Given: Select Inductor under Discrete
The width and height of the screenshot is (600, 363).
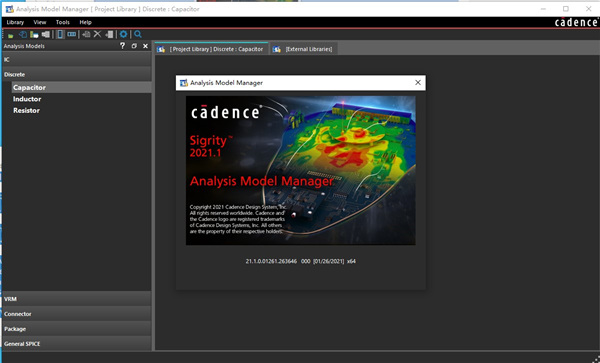Looking at the screenshot, I should point(27,99).
